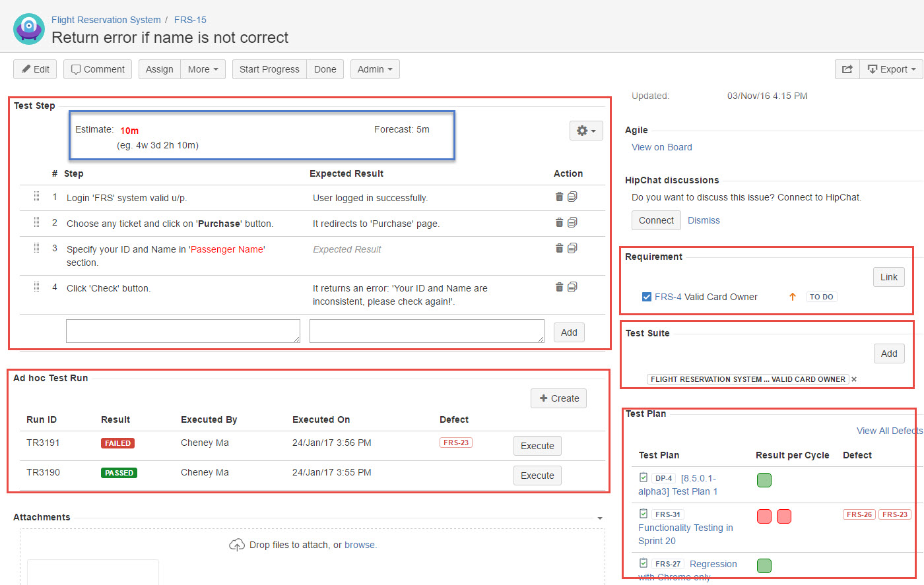The height and width of the screenshot is (585, 924).
Task: Click the PASSED result badge for TR3190
Action: pyautogui.click(x=119, y=473)
